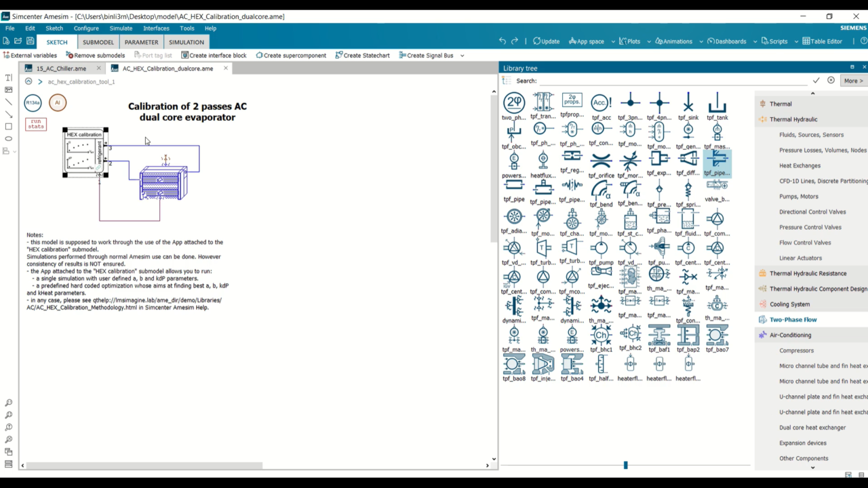Click the Redo arrow in toolbar
Image resolution: width=868 pixels, height=488 pixels.
(x=515, y=41)
